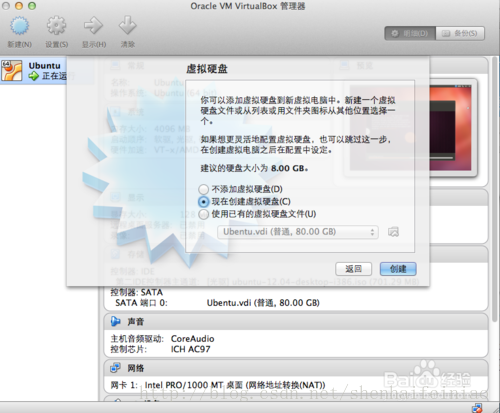500x413 pixels.
Task: Switch to the Details (明细) tab
Action: pos(410,33)
